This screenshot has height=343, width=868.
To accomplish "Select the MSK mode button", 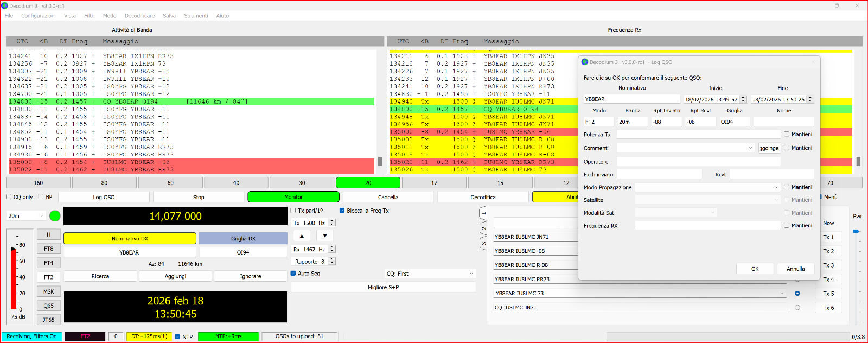I will click(x=49, y=291).
